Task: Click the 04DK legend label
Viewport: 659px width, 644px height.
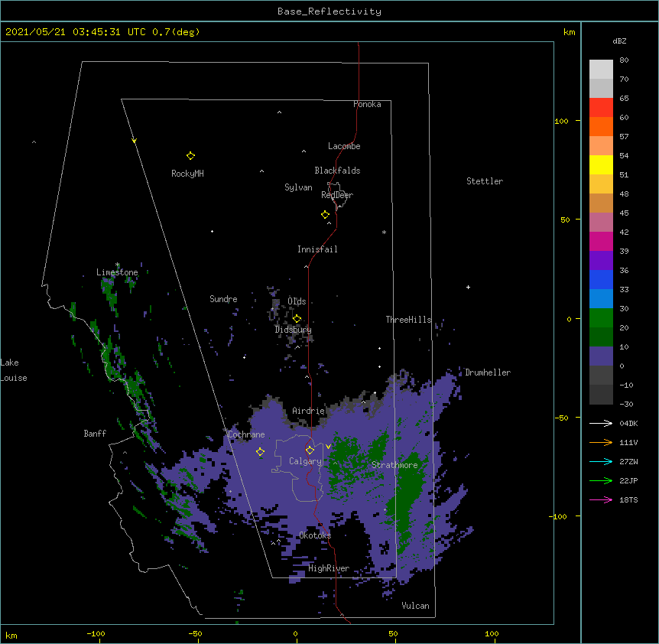Action: point(628,423)
